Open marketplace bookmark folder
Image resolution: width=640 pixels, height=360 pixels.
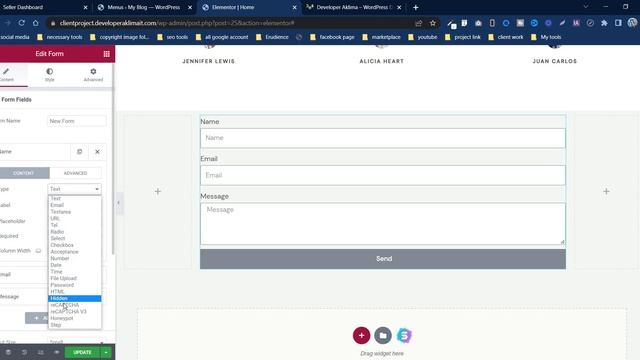(x=382, y=37)
